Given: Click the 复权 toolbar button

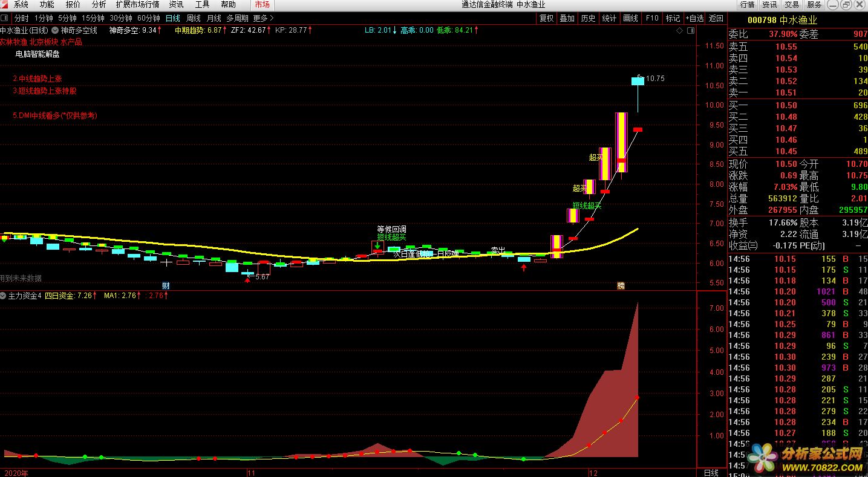Looking at the screenshot, I should (x=547, y=18).
